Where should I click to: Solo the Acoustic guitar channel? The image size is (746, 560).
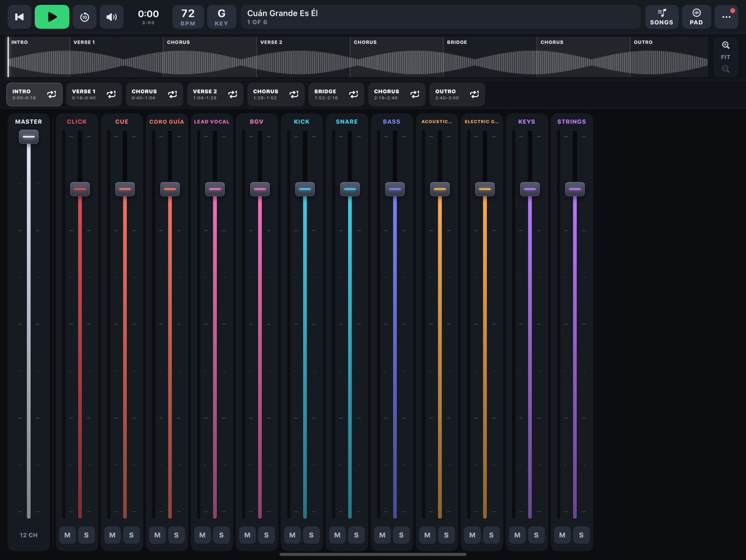[x=446, y=535]
